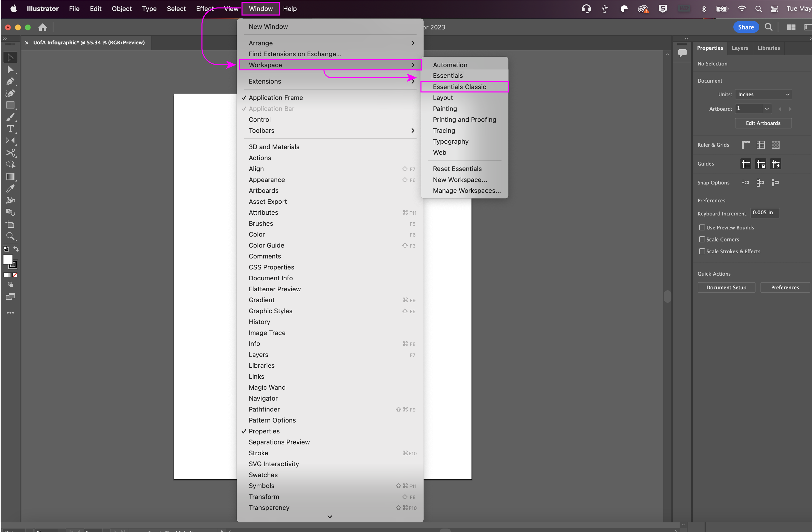Open the Units dropdown
The image size is (812, 532).
point(763,94)
